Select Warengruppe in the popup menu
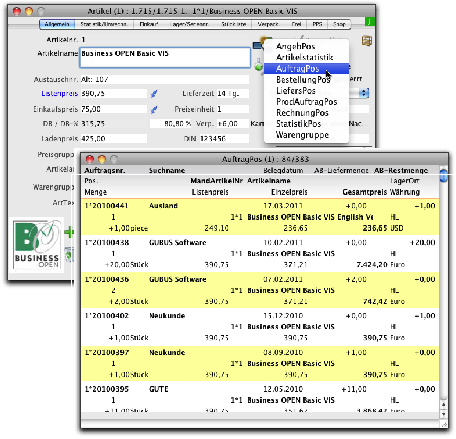Viewport: 456px width, 439px height. click(x=306, y=135)
